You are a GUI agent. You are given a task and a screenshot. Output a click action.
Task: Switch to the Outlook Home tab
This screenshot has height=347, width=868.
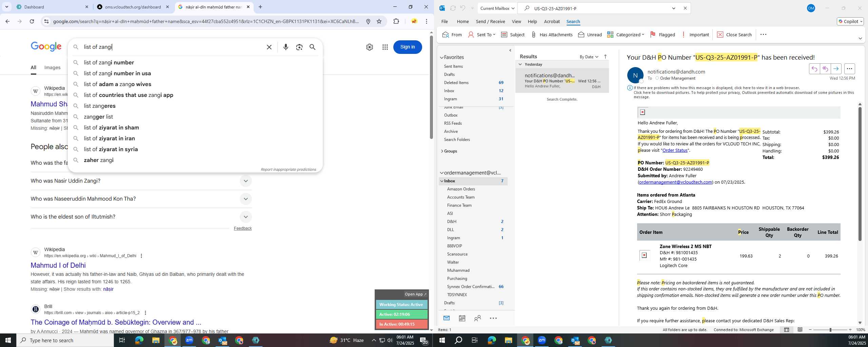(x=463, y=21)
